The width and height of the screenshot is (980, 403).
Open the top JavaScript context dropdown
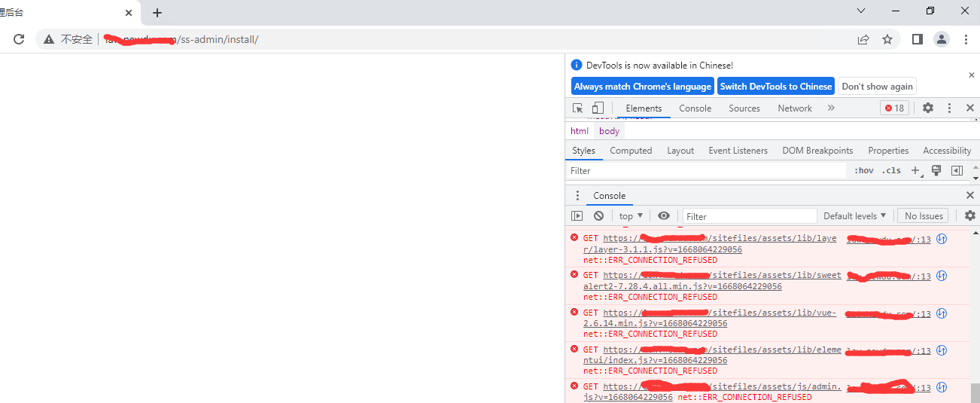click(x=631, y=216)
